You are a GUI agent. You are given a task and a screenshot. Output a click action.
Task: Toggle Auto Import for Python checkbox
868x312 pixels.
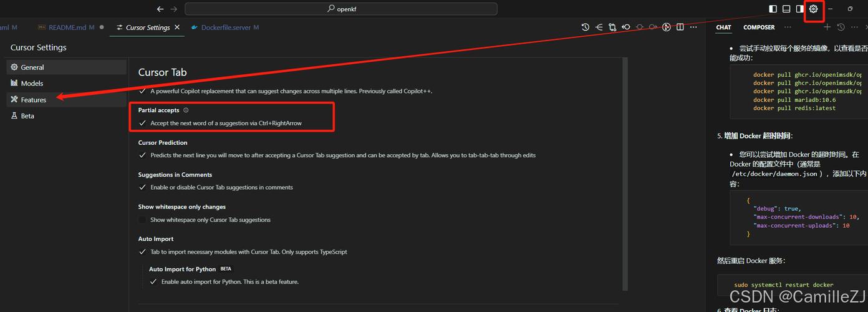(x=153, y=282)
